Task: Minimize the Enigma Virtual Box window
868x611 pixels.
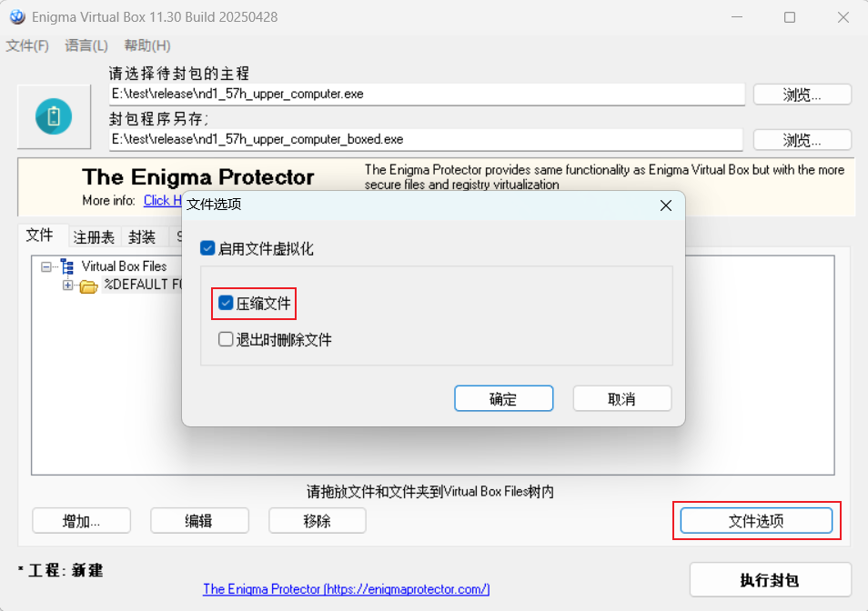Action: pos(737,17)
